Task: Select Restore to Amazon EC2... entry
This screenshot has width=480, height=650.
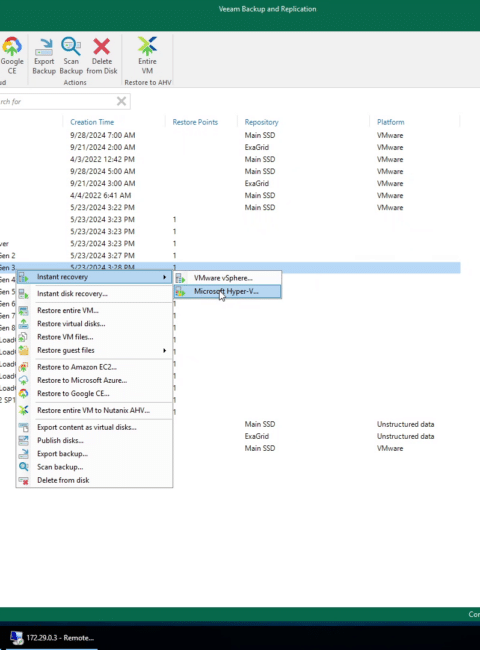Action: click(x=94, y=367)
